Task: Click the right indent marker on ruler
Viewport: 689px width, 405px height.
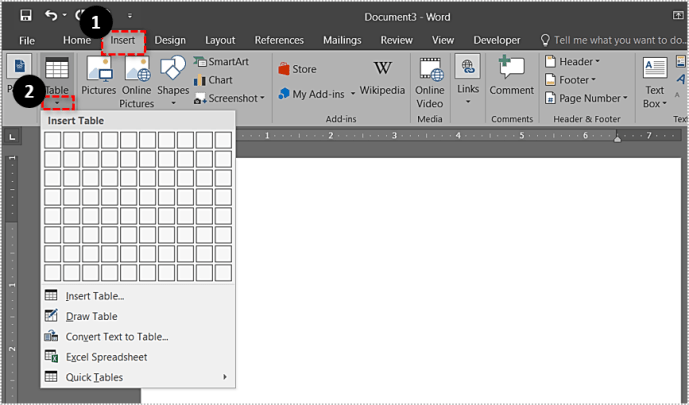Action: [617, 138]
